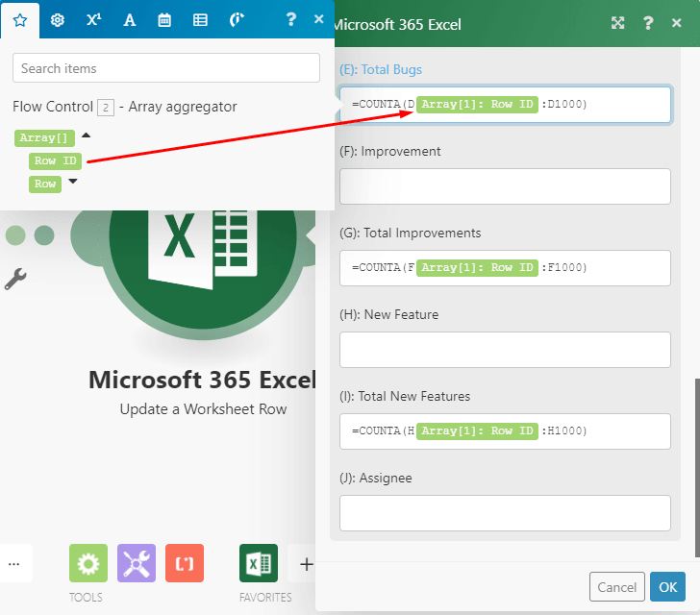Open the table array functions tab

point(200,19)
